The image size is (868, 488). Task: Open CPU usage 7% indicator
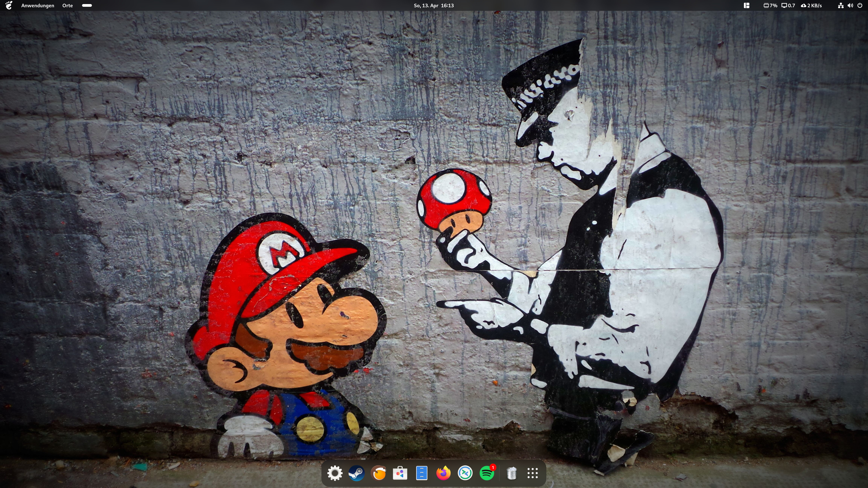coord(770,5)
